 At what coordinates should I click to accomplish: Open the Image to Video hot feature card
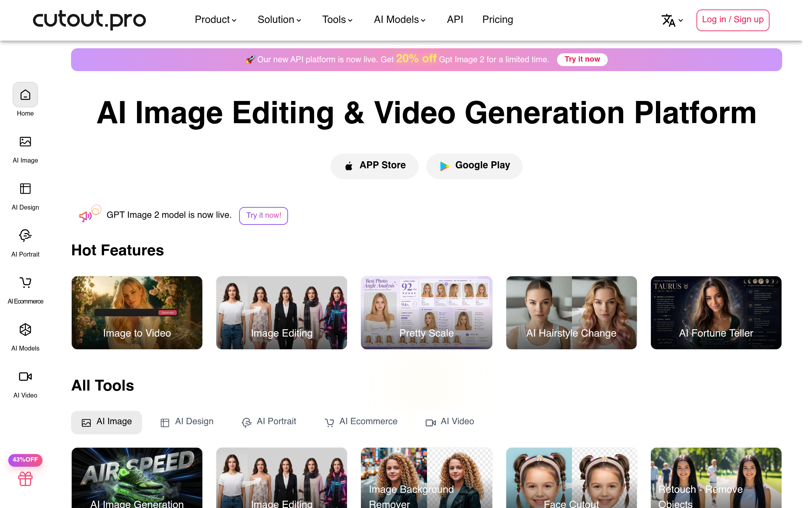click(137, 312)
